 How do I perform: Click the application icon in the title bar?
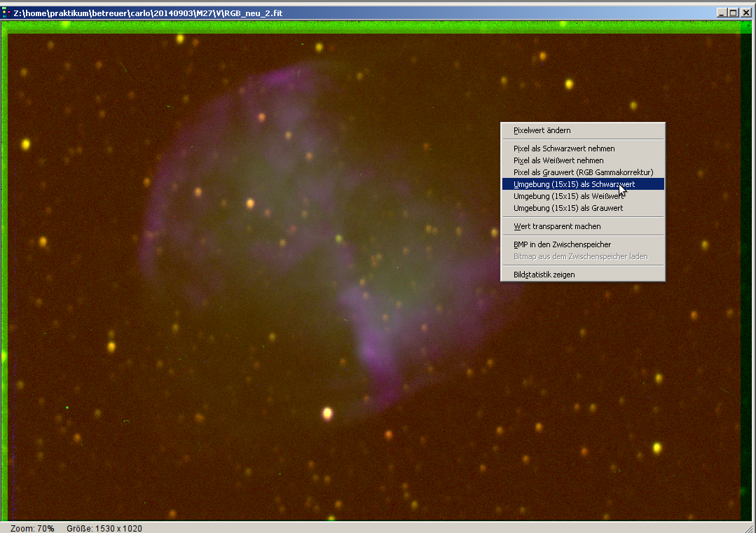pos(6,13)
